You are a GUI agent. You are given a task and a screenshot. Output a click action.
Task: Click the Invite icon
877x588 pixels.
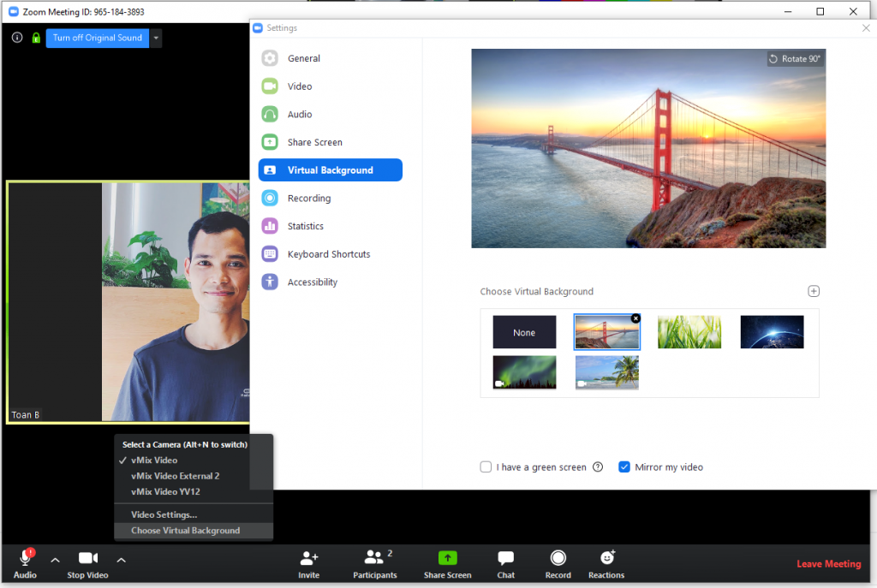point(309,558)
